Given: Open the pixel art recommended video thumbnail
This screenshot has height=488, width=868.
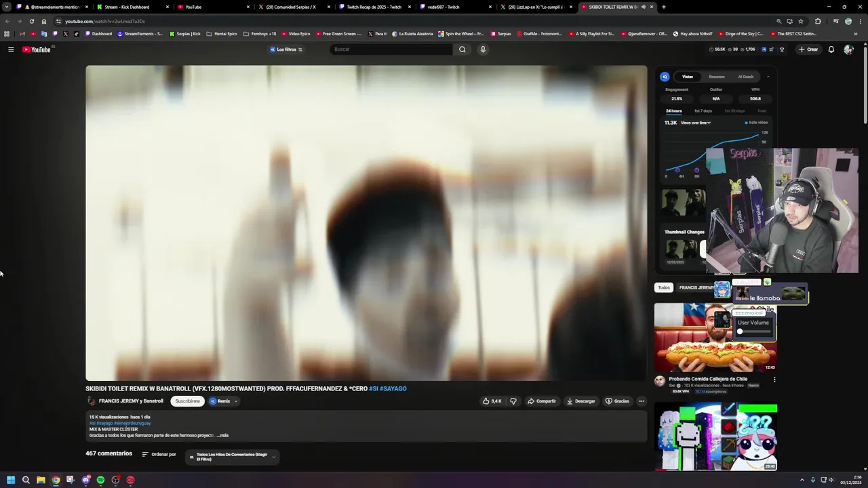Looking at the screenshot, I should [715, 436].
